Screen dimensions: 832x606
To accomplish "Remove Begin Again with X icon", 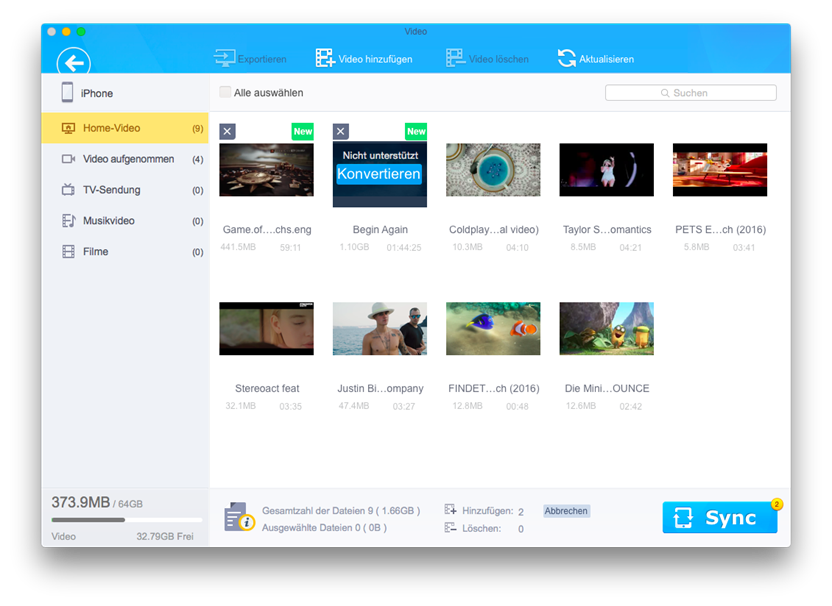I will point(341,131).
